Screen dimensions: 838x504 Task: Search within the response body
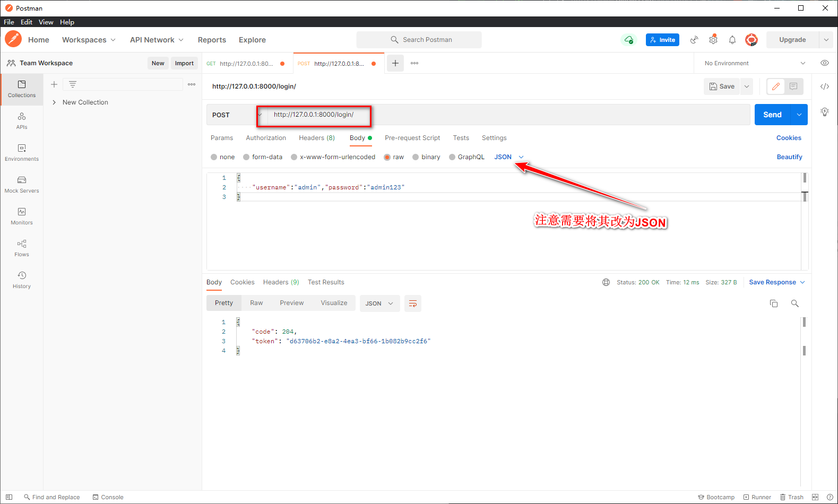(794, 303)
